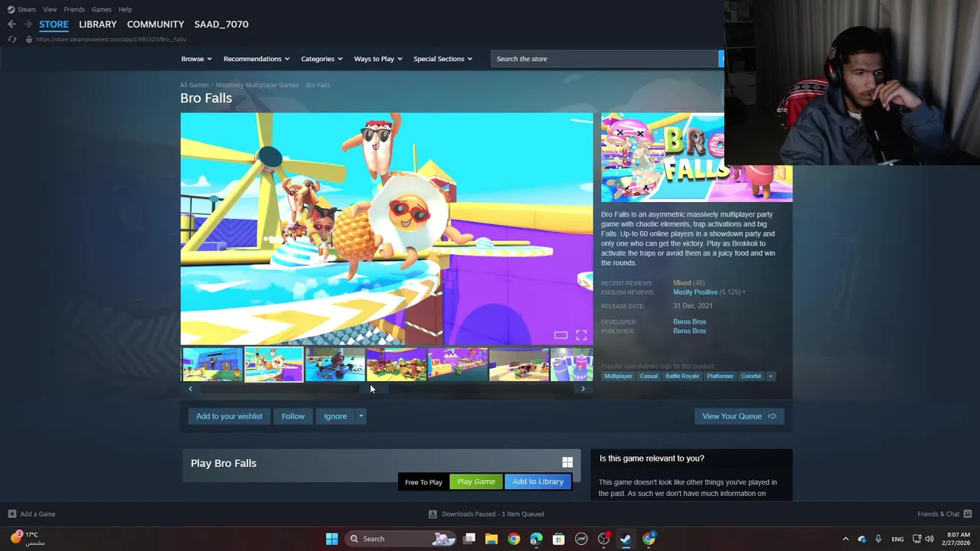Select the third screenshot thumbnail
980x551 pixels.
335,364
